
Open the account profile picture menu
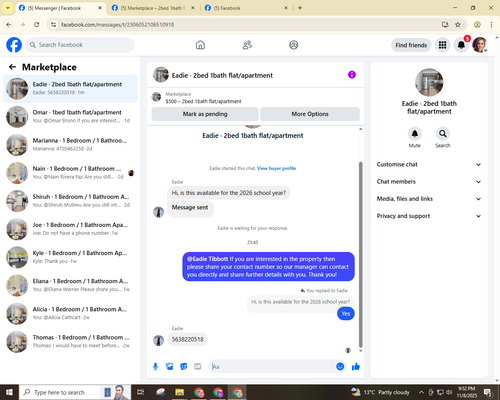[480, 45]
